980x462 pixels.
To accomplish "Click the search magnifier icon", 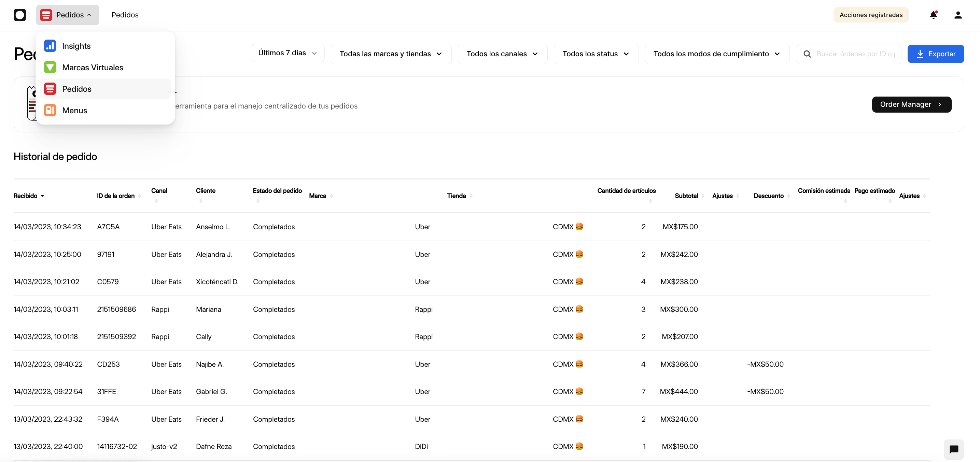I will click(x=807, y=54).
